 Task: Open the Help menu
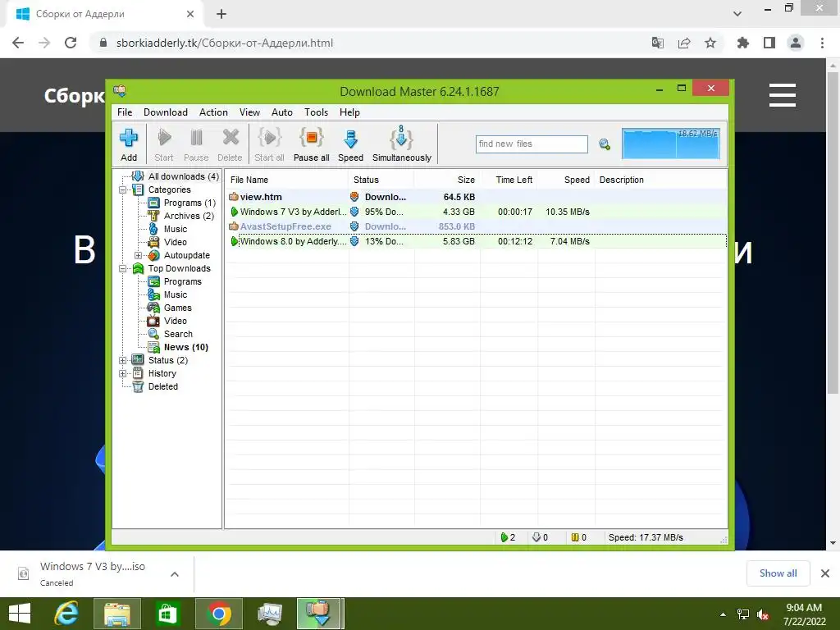pyautogui.click(x=349, y=112)
